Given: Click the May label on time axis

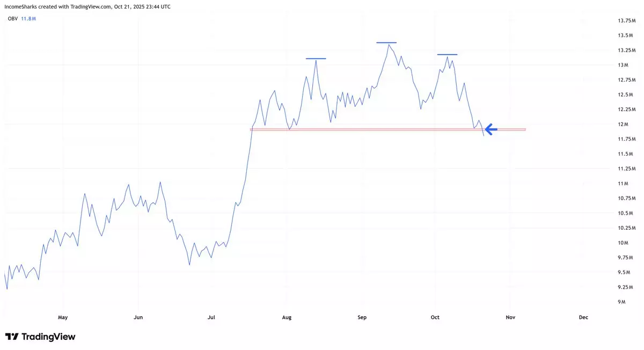Looking at the screenshot, I should pyautogui.click(x=63, y=317).
